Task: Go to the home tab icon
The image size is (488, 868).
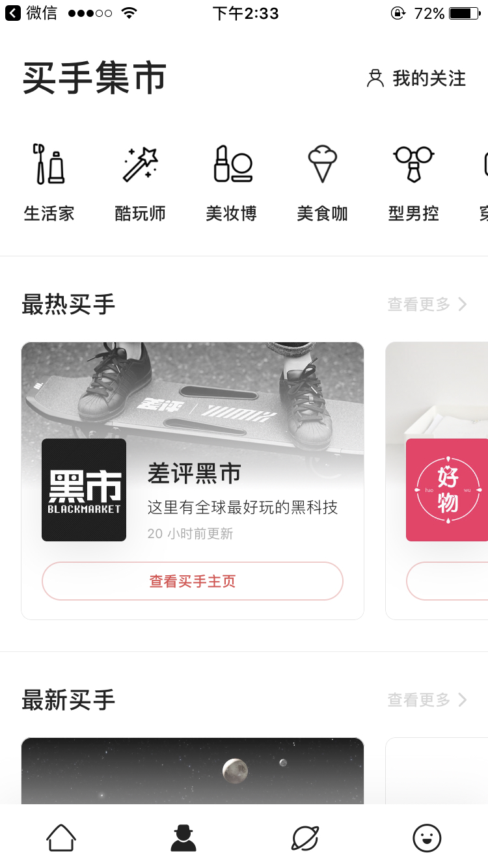Action: point(61,837)
